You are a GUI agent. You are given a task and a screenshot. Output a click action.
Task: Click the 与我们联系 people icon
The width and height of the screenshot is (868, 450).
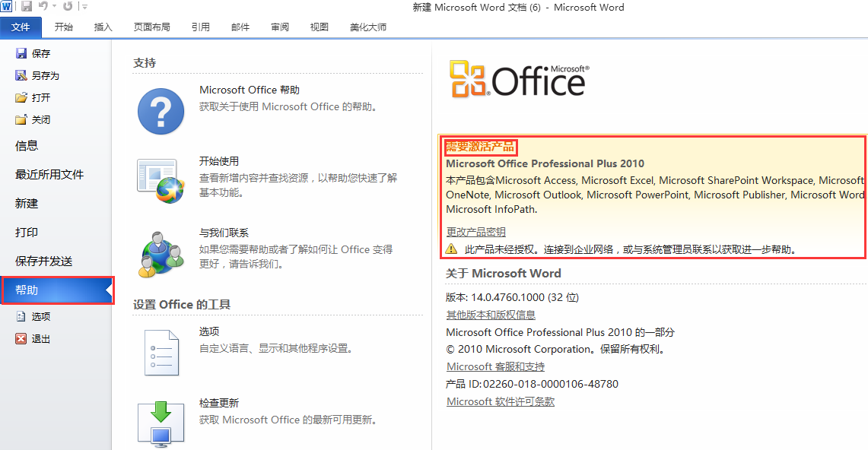(x=161, y=252)
